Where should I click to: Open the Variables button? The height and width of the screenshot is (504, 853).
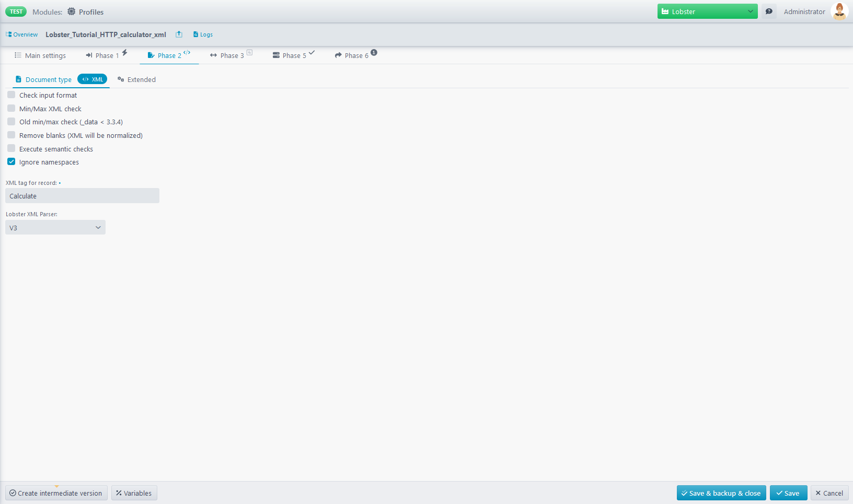click(x=134, y=493)
